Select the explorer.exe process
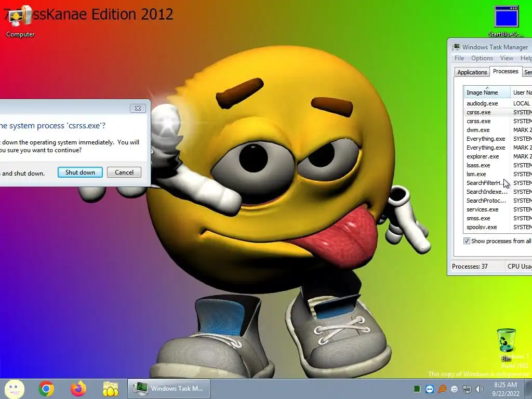Viewport: 532px width, 399px height. pyautogui.click(x=498, y=156)
